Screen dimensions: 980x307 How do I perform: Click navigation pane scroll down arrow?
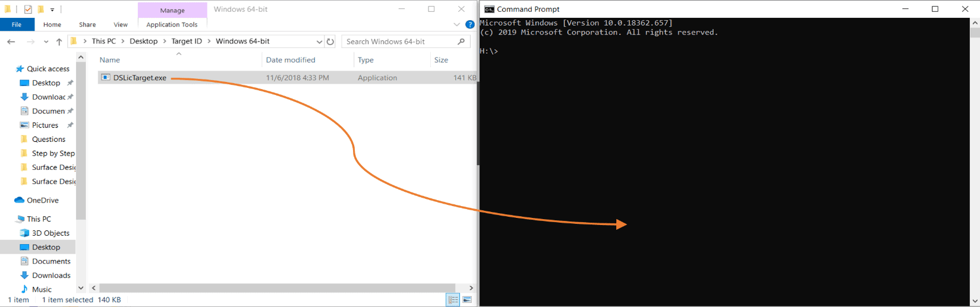tap(81, 288)
